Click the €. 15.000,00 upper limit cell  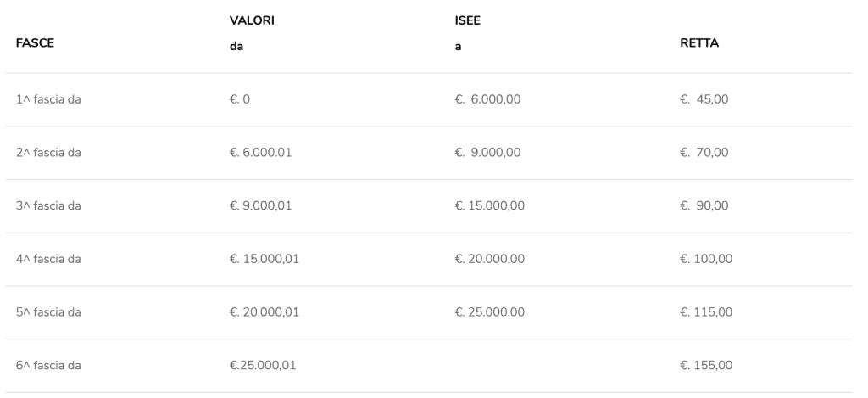tap(490, 205)
